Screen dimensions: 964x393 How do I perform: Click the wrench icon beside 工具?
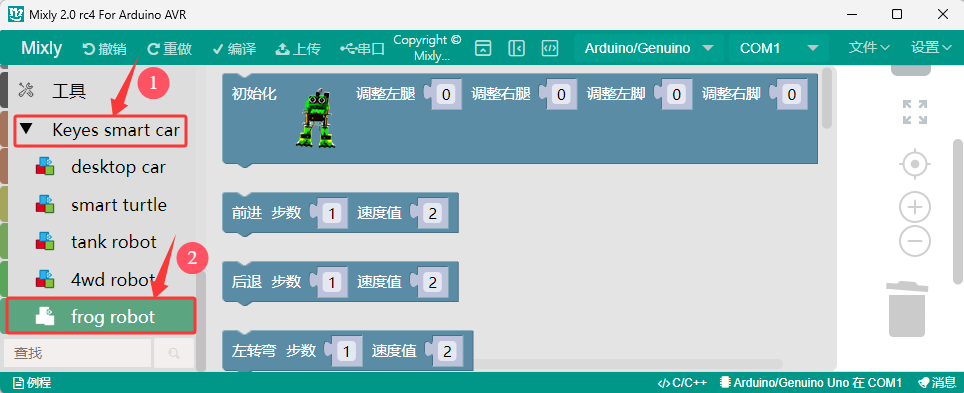tap(26, 90)
